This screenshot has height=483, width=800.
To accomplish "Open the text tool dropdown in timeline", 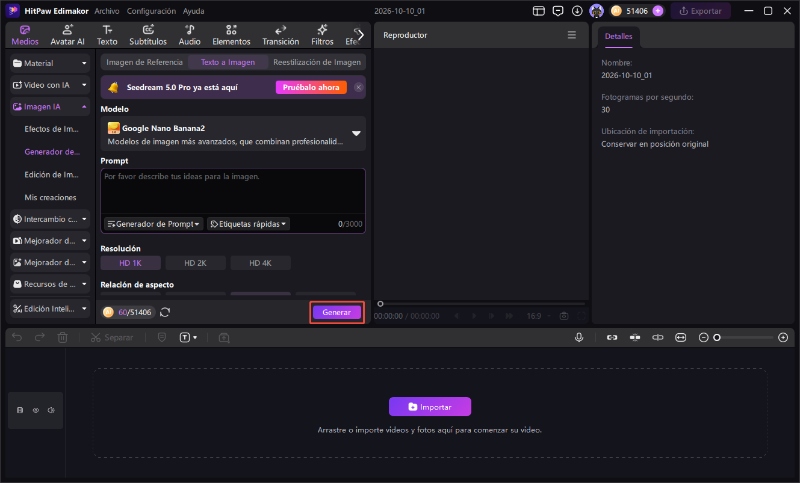I will pos(188,338).
